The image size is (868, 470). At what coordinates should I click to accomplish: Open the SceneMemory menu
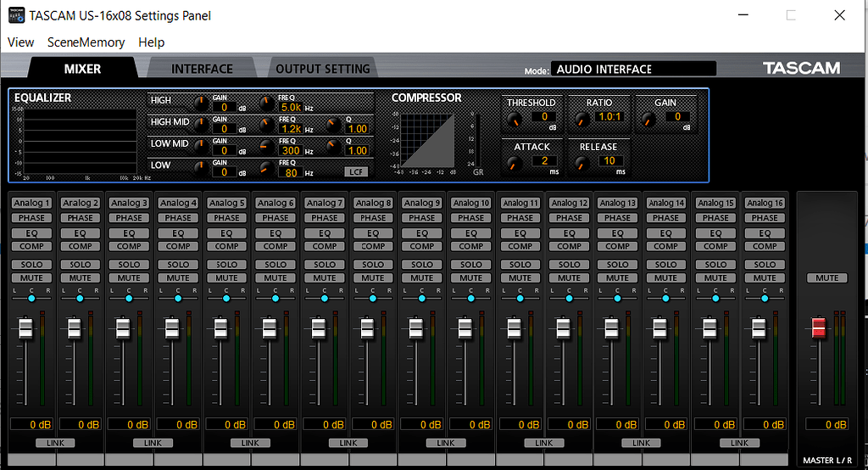(x=86, y=42)
